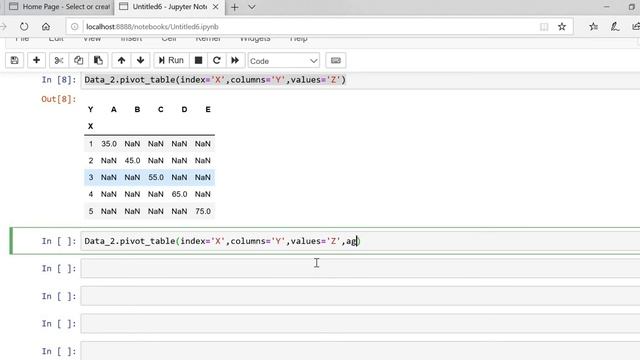
Task: Select the second empty code cell
Action: coord(360,296)
